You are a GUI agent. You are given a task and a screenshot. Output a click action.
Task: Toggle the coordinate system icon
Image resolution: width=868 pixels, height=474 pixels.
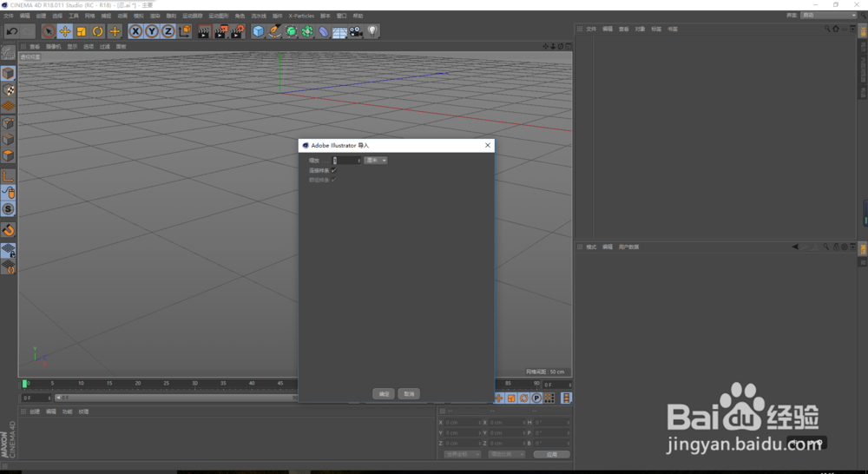coord(184,31)
